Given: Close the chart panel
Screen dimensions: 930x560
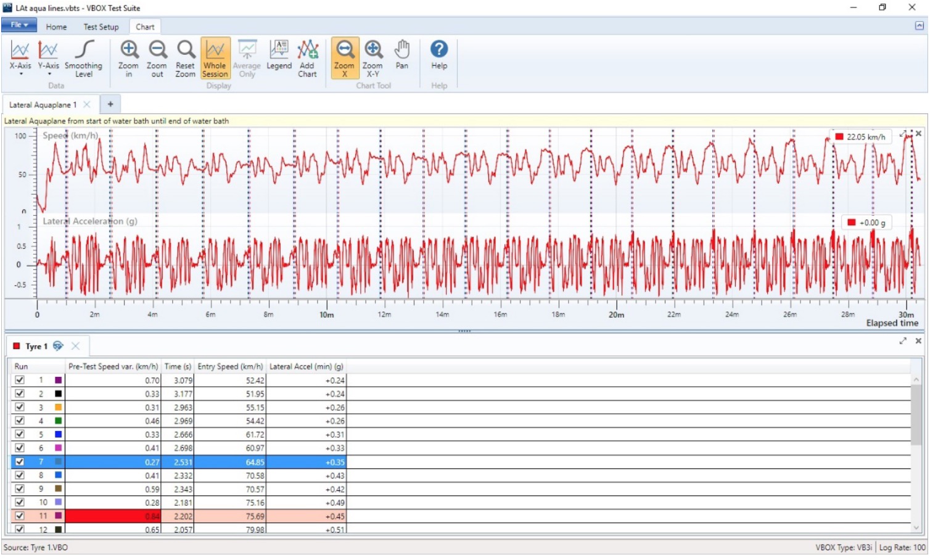Looking at the screenshot, I should 918,133.
